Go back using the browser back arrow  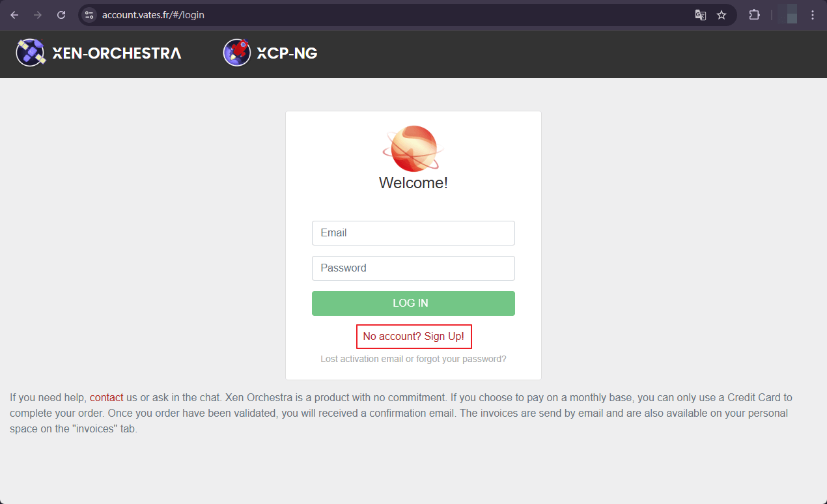click(x=14, y=15)
